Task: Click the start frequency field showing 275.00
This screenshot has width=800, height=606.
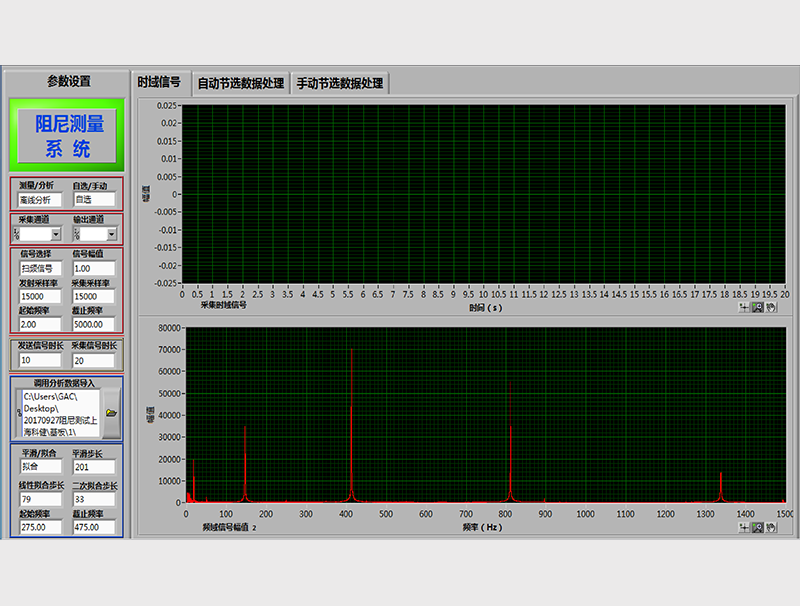Action: click(x=41, y=527)
